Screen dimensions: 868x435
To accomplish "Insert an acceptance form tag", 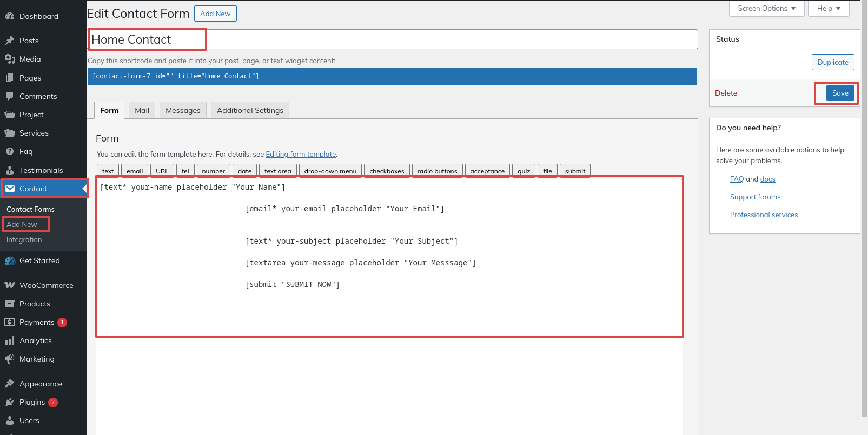I will click(x=487, y=171).
